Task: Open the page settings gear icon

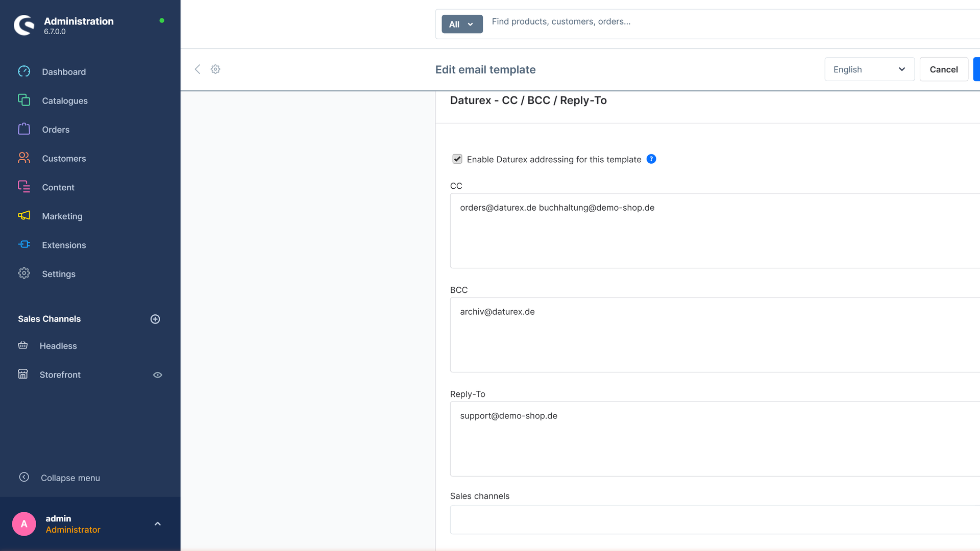Action: click(x=215, y=69)
